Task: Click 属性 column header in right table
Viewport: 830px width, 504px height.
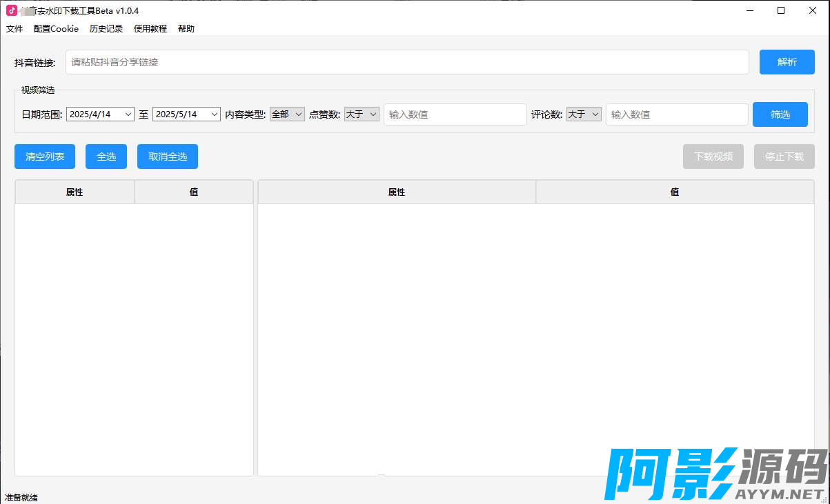Action: [397, 192]
